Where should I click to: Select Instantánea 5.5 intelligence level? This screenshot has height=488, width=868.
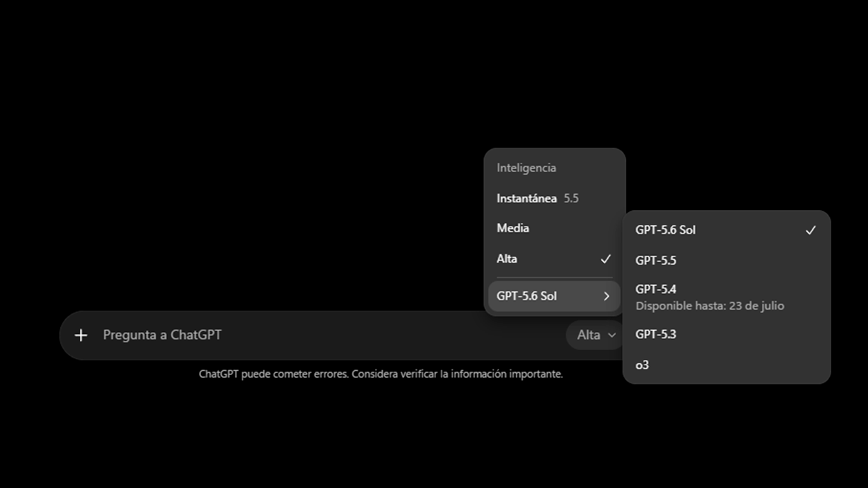click(x=554, y=198)
